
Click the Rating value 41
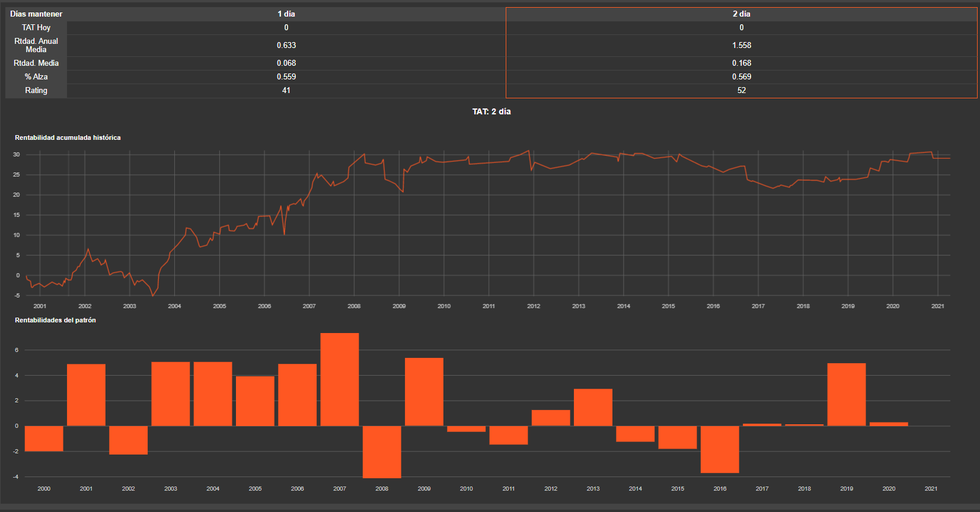(x=286, y=90)
